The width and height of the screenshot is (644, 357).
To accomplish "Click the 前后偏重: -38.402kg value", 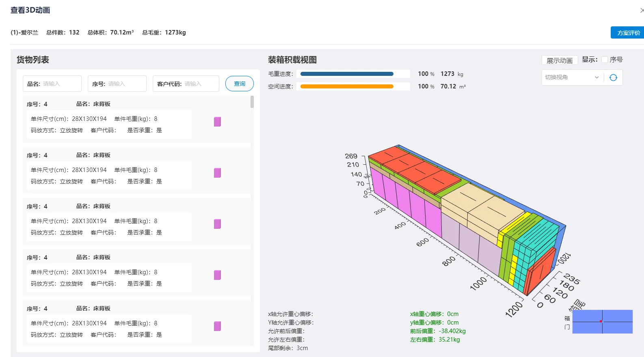I will coord(438,331).
